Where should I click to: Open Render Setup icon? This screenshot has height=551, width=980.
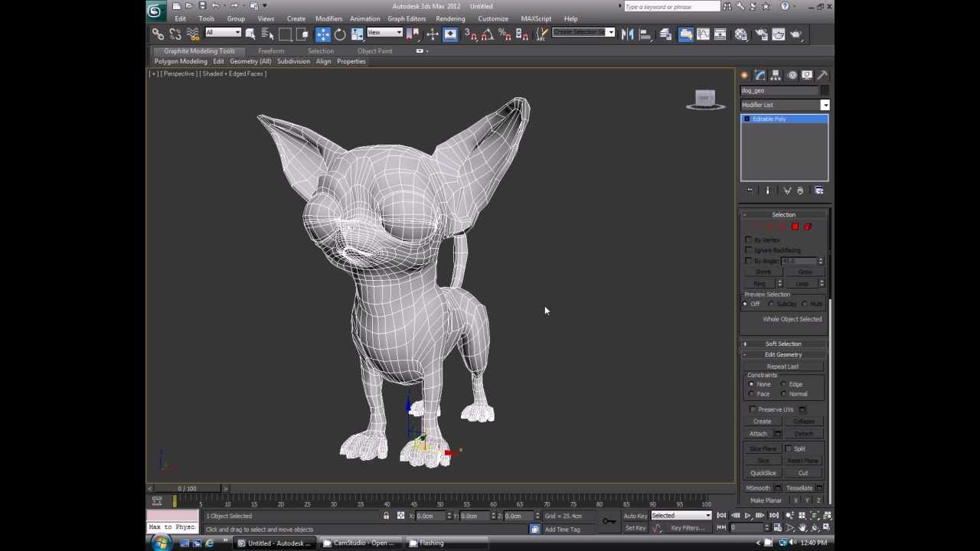760,34
